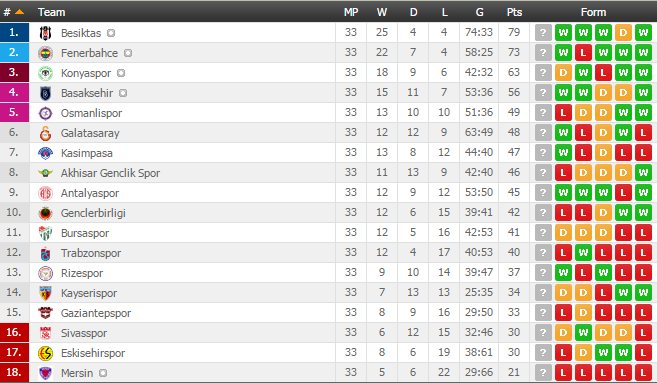The height and width of the screenshot is (383, 657).
Task: Click the Form column header
Action: click(x=593, y=12)
